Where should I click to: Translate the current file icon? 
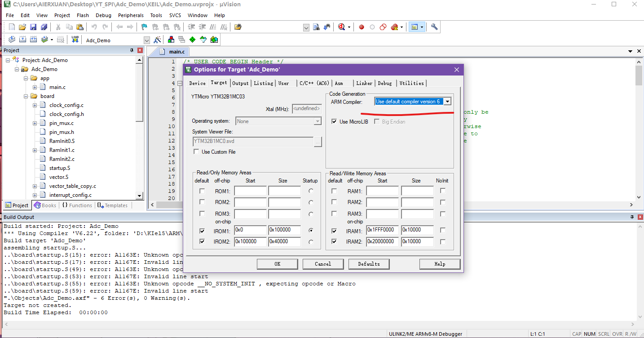[x=12, y=40]
